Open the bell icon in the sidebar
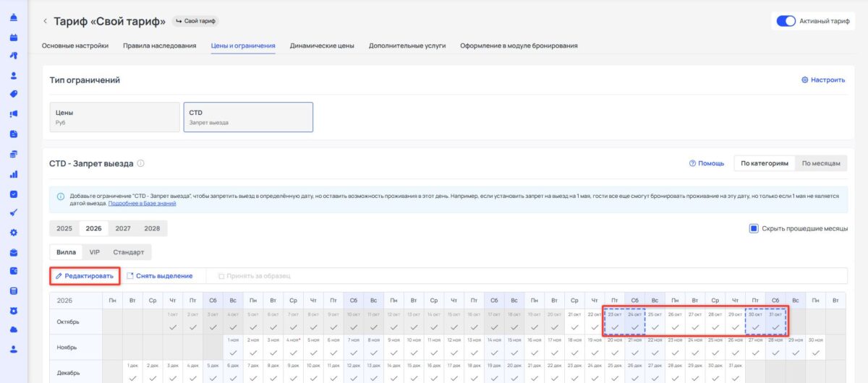Viewport: 868px width, 383px height. click(14, 17)
